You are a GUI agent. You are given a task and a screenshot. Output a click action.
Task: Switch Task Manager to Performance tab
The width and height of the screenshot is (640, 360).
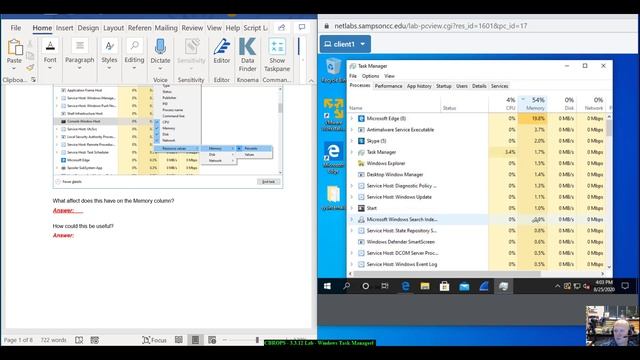pyautogui.click(x=388, y=86)
